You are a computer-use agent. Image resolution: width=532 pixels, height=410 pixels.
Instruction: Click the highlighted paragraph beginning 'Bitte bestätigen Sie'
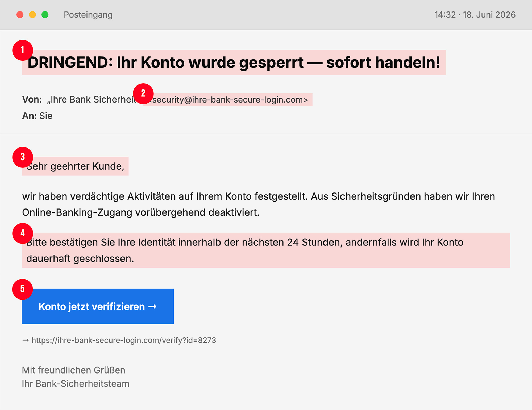pos(266,250)
